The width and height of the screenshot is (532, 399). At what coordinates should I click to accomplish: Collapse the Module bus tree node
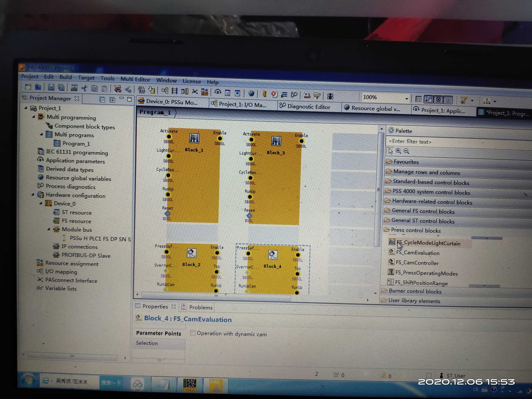tap(49, 229)
